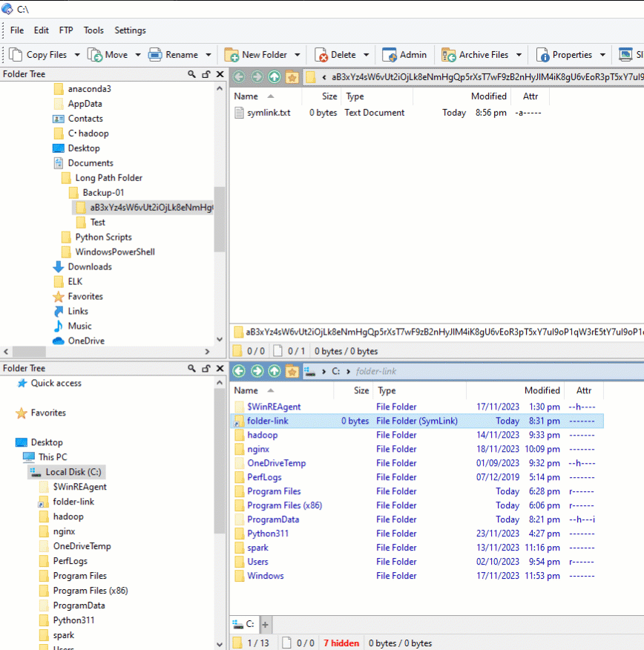
Task: Navigate up with the Up arrow icon
Action: pyautogui.click(x=274, y=76)
